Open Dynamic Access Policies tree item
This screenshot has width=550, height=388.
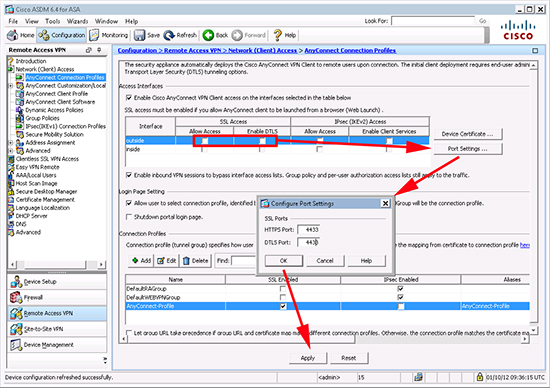click(x=54, y=110)
